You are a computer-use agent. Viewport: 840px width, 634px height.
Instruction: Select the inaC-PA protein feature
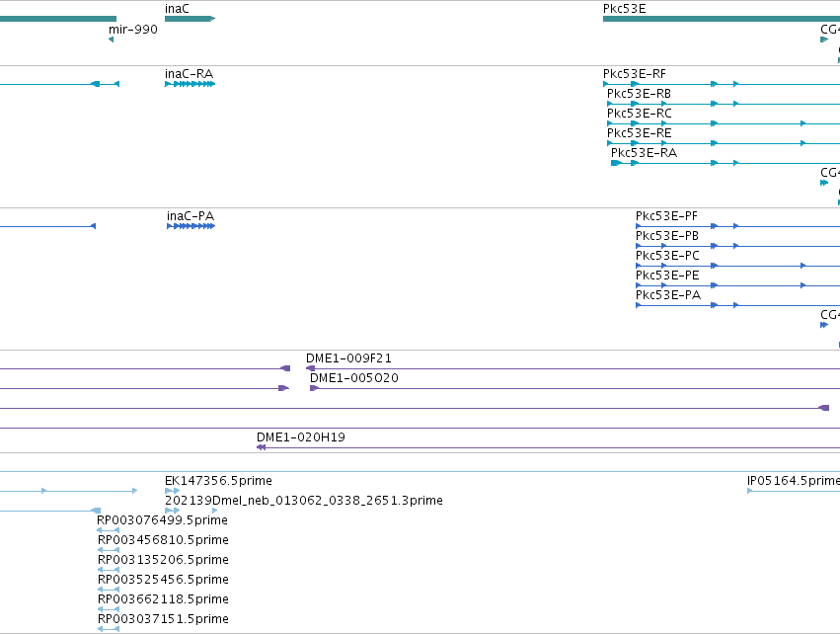(191, 226)
